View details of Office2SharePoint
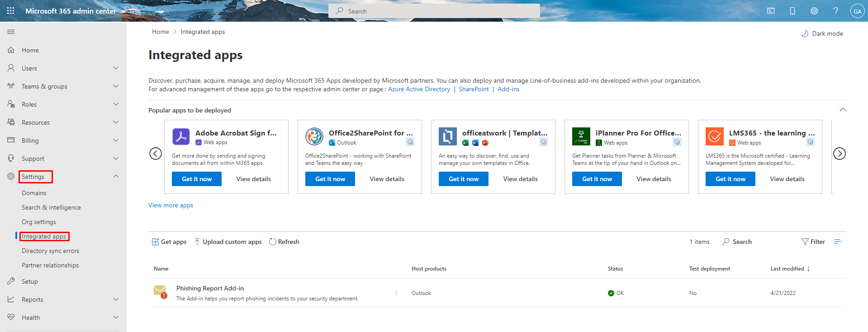Viewport: 868px width, 332px height. (x=387, y=179)
